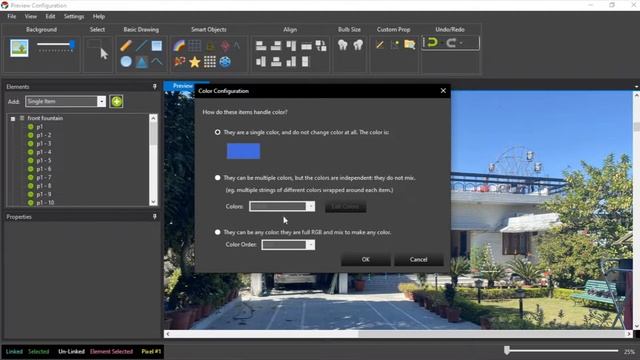Image resolution: width=640 pixels, height=360 pixels.
Task: Cancel the Color Configuration dialog
Action: (x=418, y=260)
